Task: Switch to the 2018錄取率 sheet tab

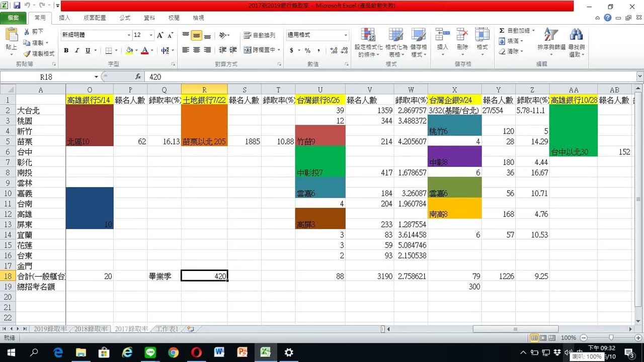Action: 91,329
